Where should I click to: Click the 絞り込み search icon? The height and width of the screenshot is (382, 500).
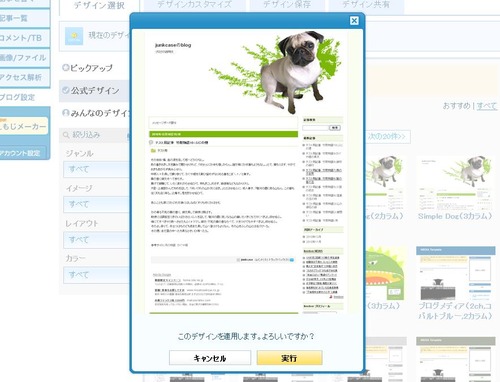[66, 135]
